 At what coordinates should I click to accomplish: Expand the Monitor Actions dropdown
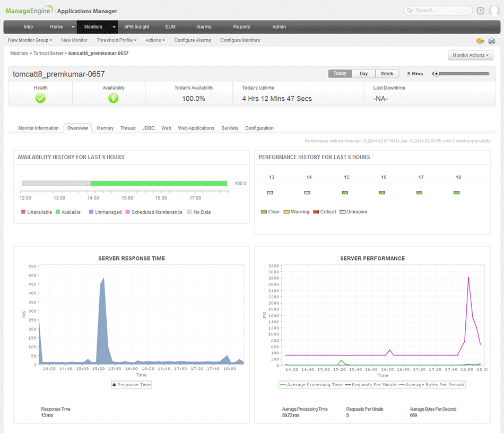(x=471, y=55)
